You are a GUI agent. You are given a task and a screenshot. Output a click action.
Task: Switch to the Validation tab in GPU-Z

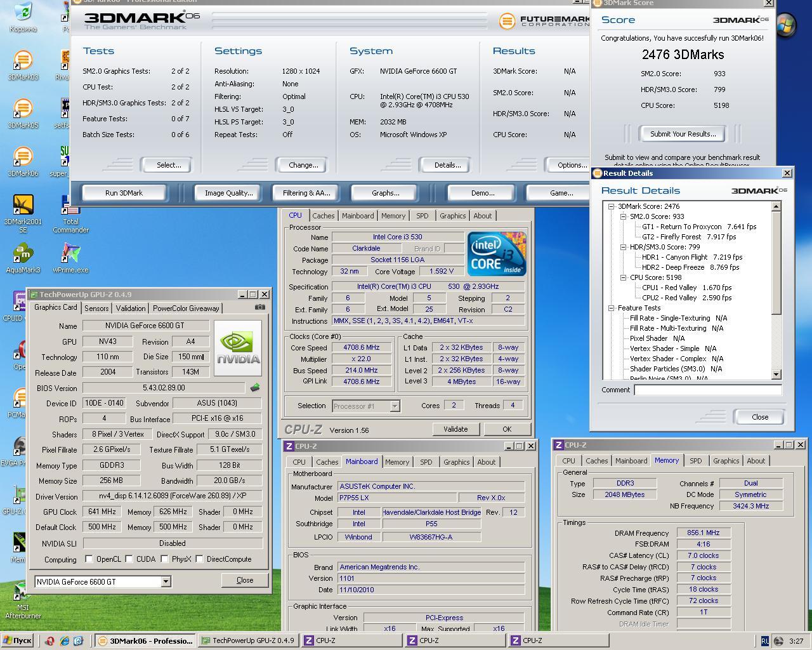tap(131, 308)
